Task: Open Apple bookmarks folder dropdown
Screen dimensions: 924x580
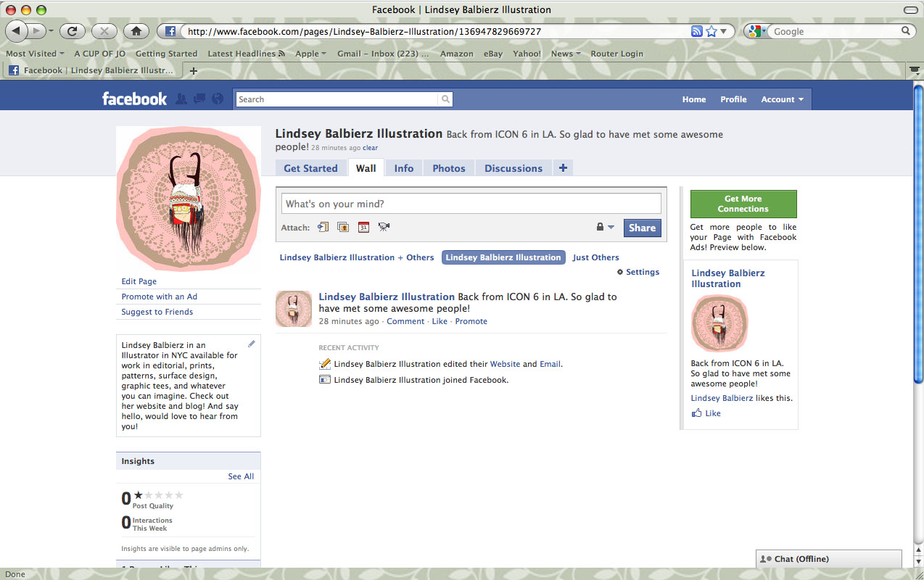Action: coord(310,54)
